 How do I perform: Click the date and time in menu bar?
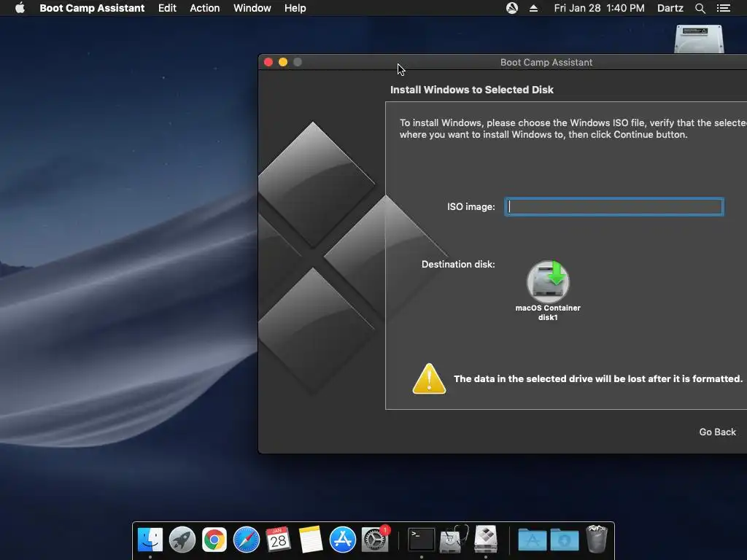pos(599,8)
